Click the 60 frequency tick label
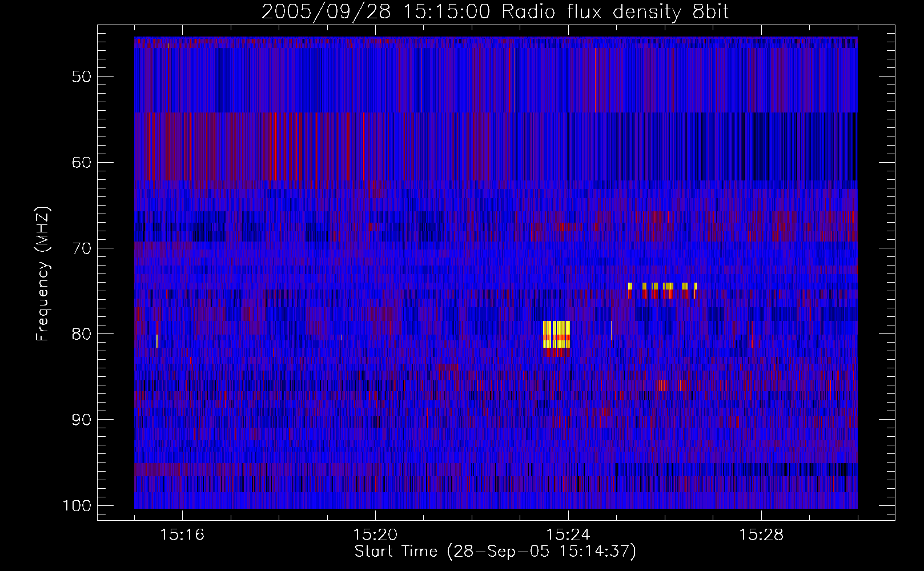 pyautogui.click(x=82, y=162)
